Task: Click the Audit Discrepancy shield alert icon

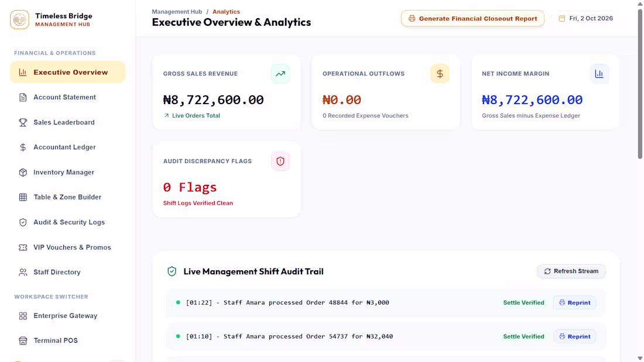Action: (x=280, y=161)
